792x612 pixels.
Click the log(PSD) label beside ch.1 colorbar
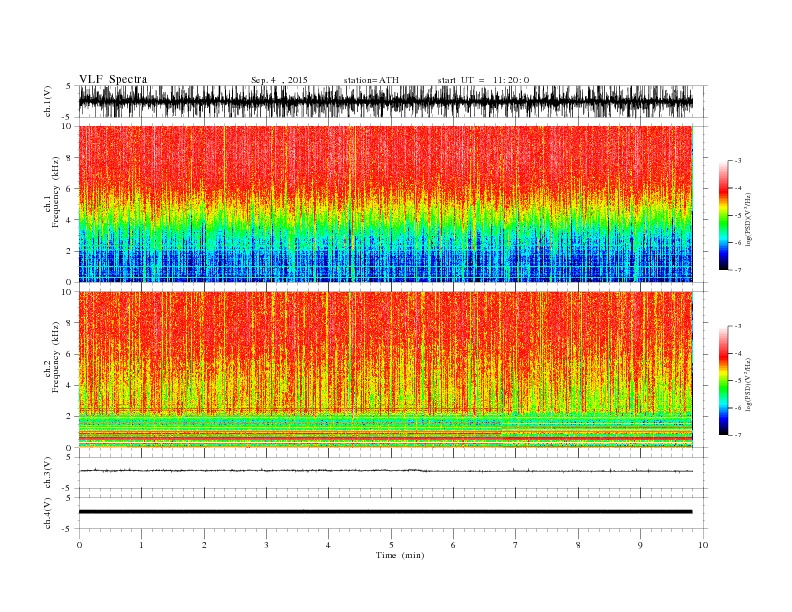click(x=749, y=219)
